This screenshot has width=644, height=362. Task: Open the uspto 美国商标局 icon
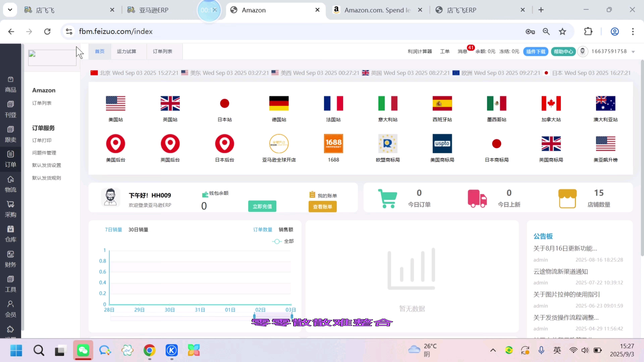pyautogui.click(x=442, y=144)
